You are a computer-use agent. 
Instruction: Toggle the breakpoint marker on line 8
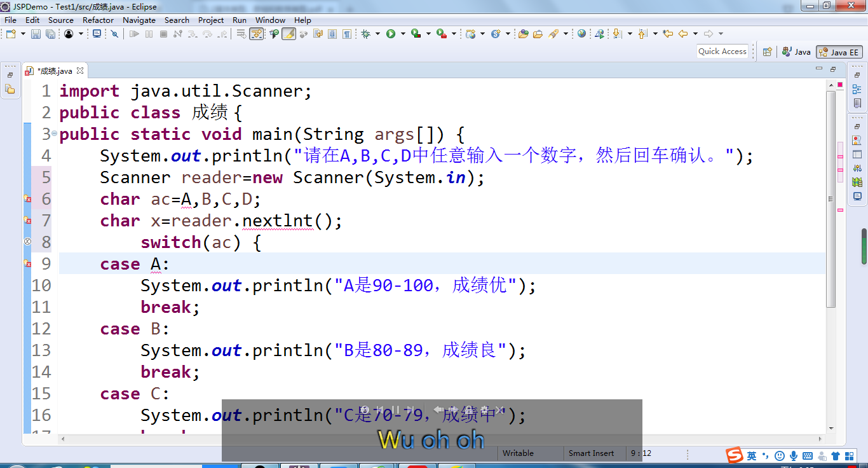(27, 242)
